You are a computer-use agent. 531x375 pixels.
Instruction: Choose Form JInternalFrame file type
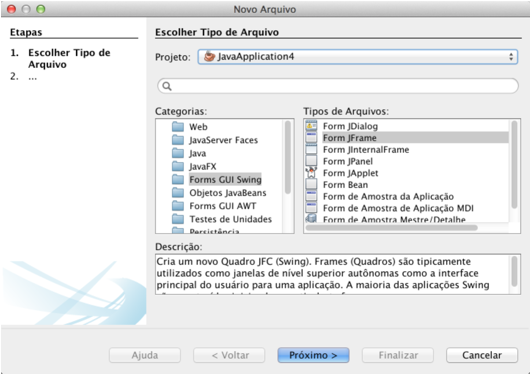click(x=366, y=149)
